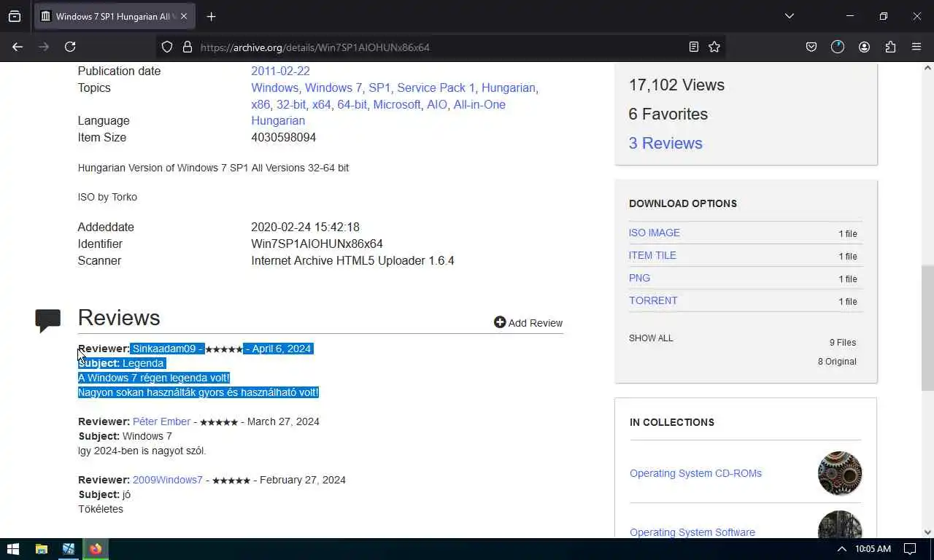Open the 10:05 AM clock
The width and height of the screenshot is (934, 560).
pyautogui.click(x=873, y=549)
